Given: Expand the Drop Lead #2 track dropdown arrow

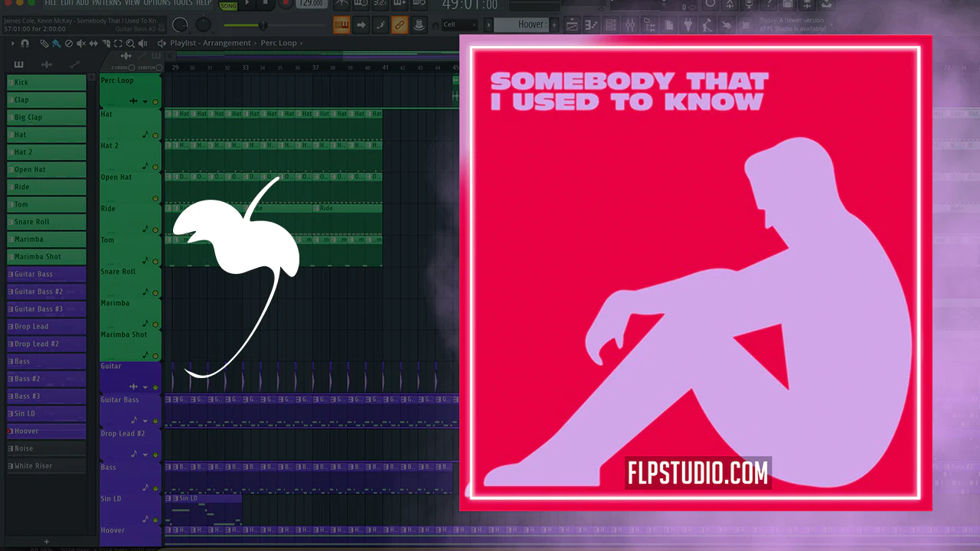Looking at the screenshot, I should [145, 454].
